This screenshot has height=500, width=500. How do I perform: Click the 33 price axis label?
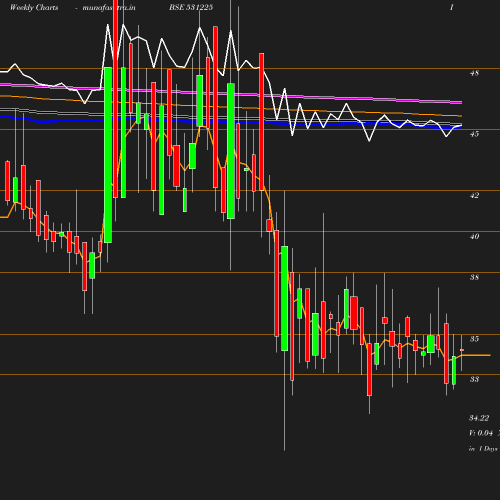(x=474, y=379)
